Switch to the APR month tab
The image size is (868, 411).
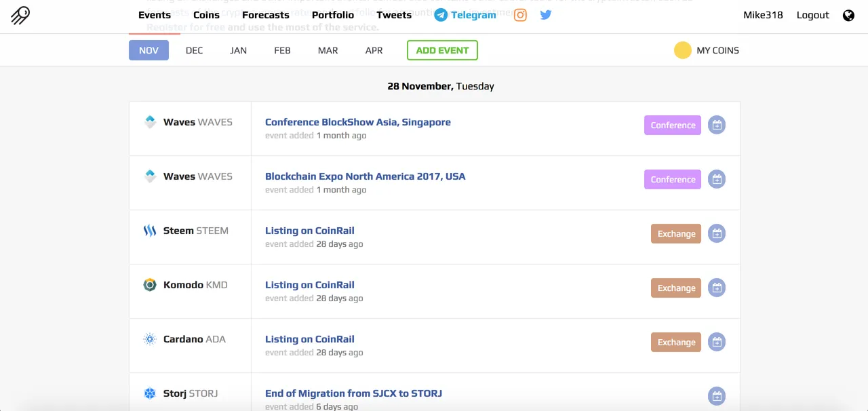(x=374, y=50)
